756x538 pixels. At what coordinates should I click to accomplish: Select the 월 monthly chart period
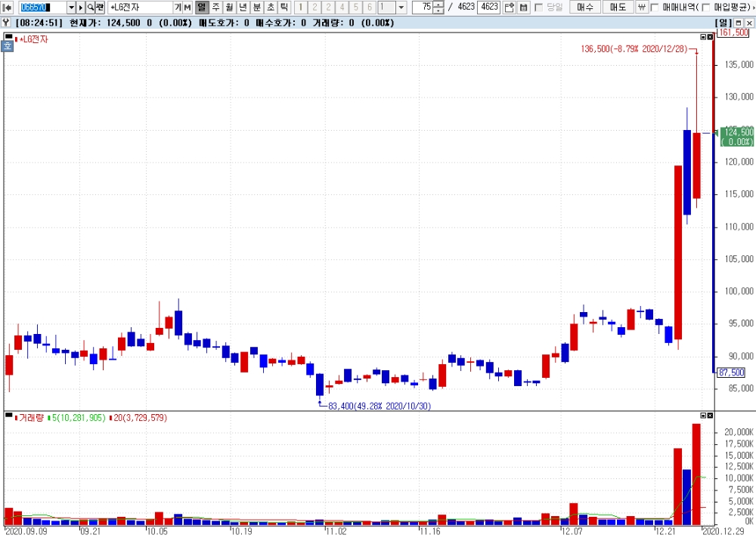click(x=229, y=8)
